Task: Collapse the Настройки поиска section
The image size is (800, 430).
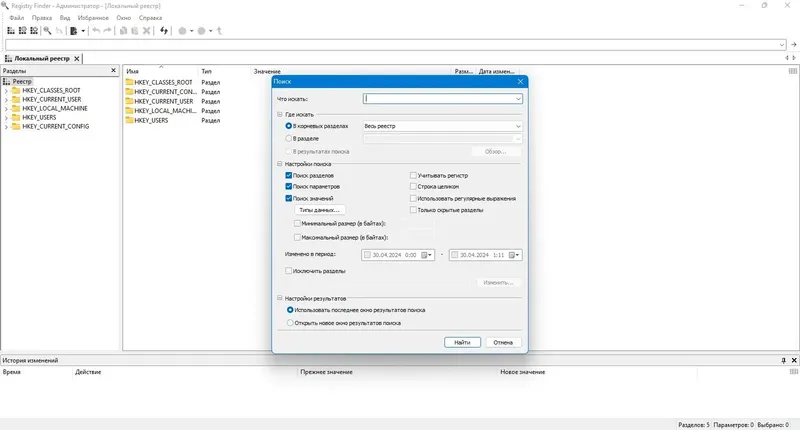Action: pos(280,164)
